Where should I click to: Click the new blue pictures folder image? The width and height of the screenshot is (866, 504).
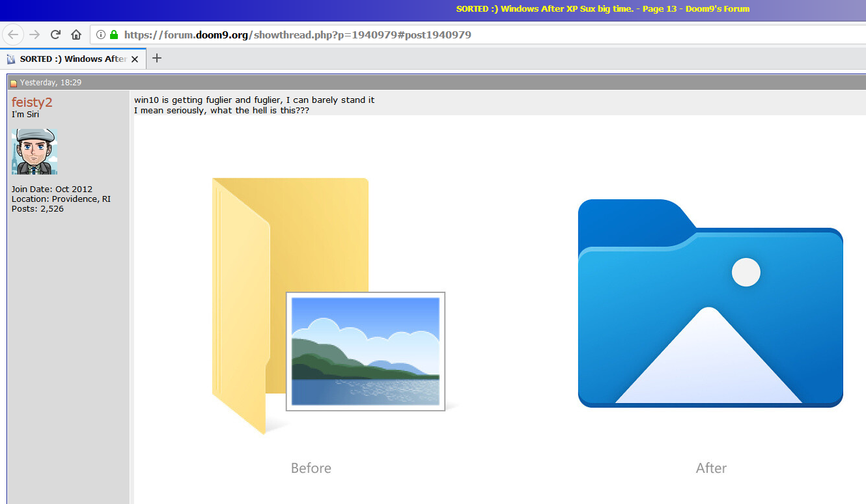(x=710, y=303)
